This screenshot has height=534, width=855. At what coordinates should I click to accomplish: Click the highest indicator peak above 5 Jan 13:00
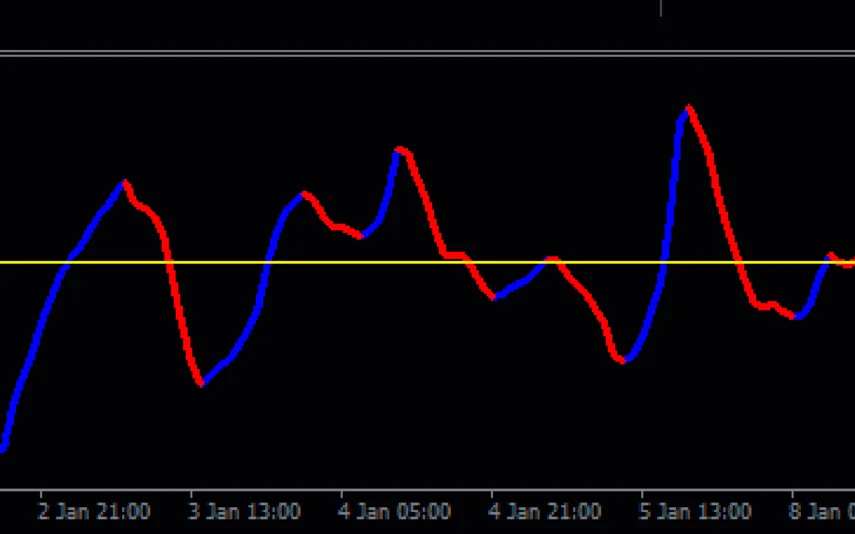(688, 108)
